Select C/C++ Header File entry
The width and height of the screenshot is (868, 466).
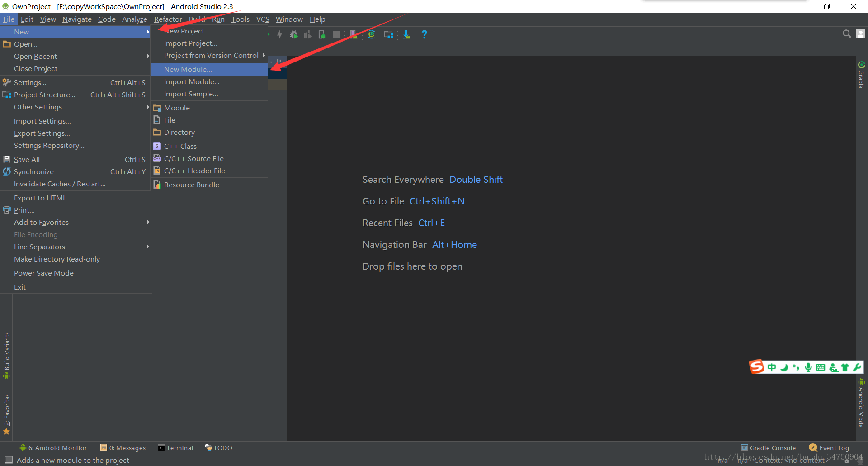tap(209, 171)
